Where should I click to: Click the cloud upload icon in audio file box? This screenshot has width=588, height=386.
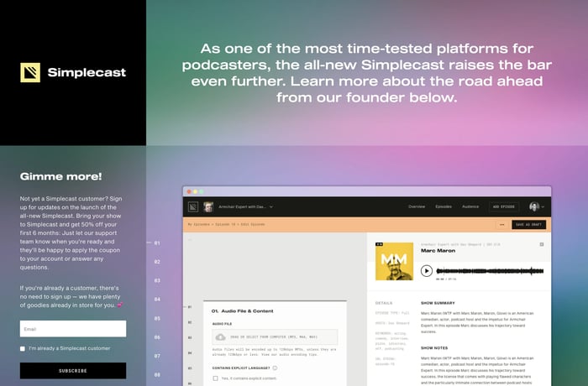point(220,337)
